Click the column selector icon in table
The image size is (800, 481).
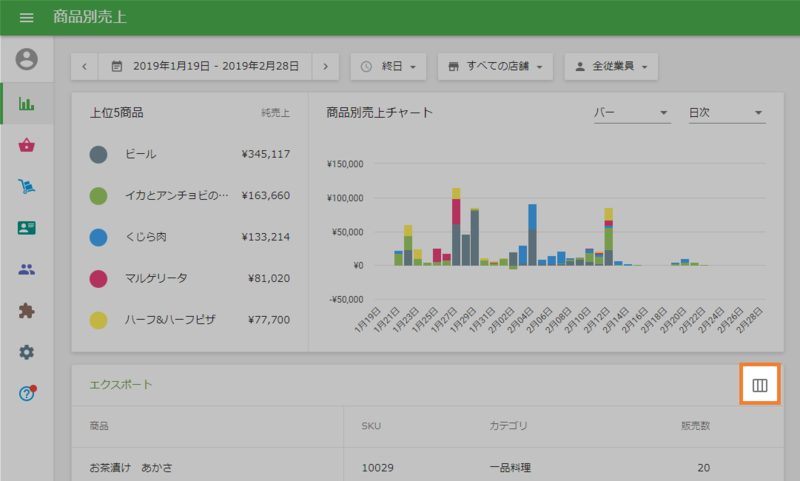[x=760, y=384]
